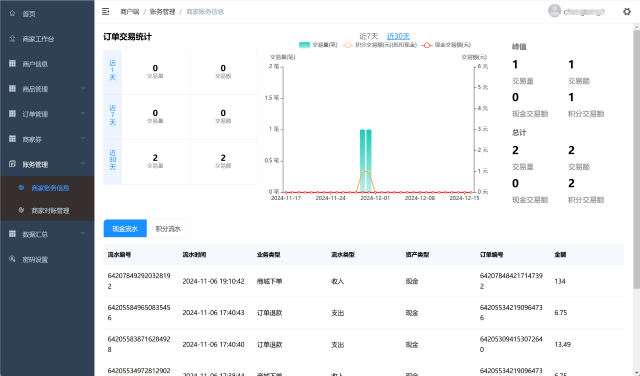The width and height of the screenshot is (640, 376).
Task: Click the 业务类型 column header
Action: coord(269,254)
